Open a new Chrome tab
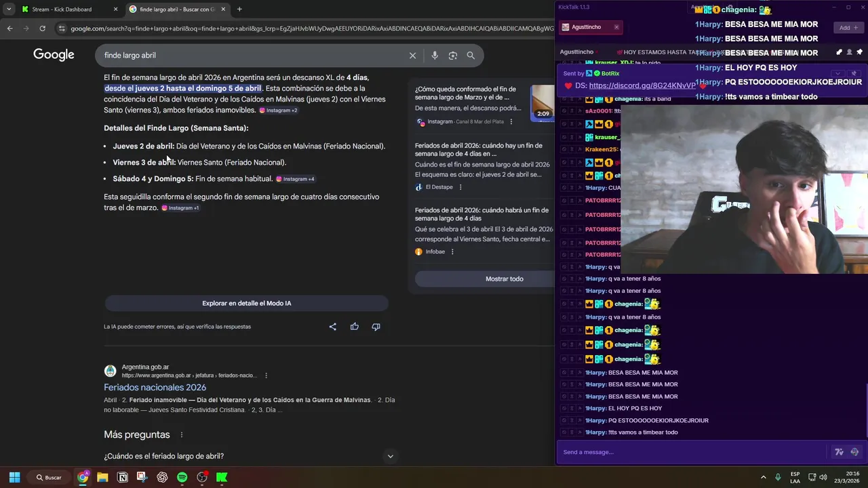Viewport: 868px width, 488px height. [239, 9]
